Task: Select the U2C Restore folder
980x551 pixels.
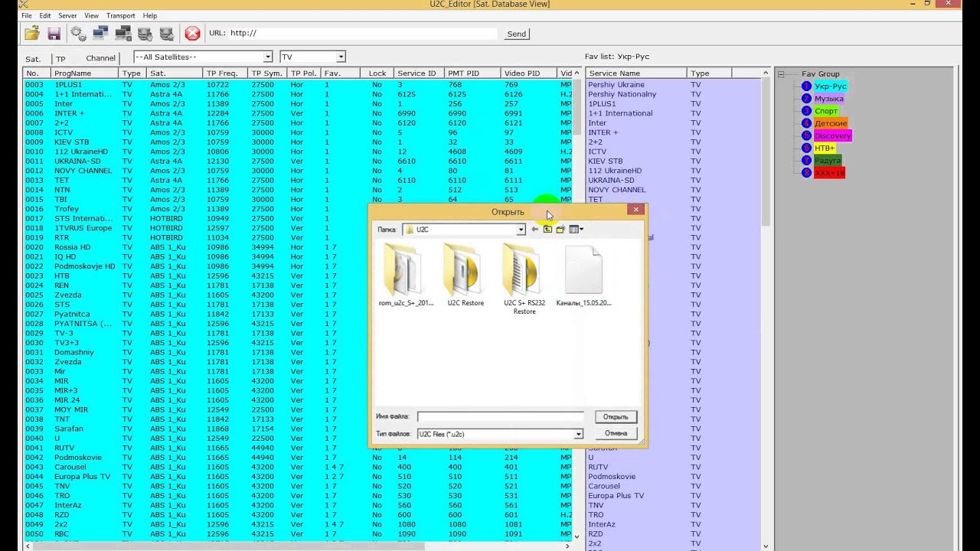Action: pos(465,275)
